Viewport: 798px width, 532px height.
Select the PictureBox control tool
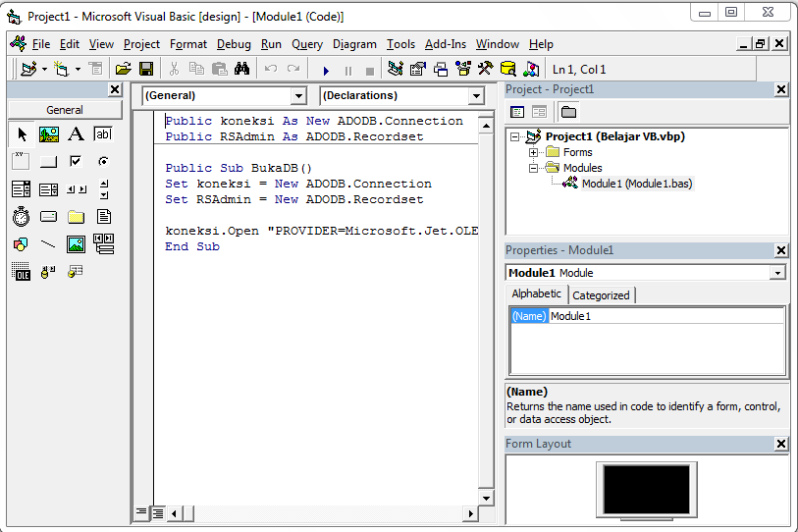(x=49, y=134)
